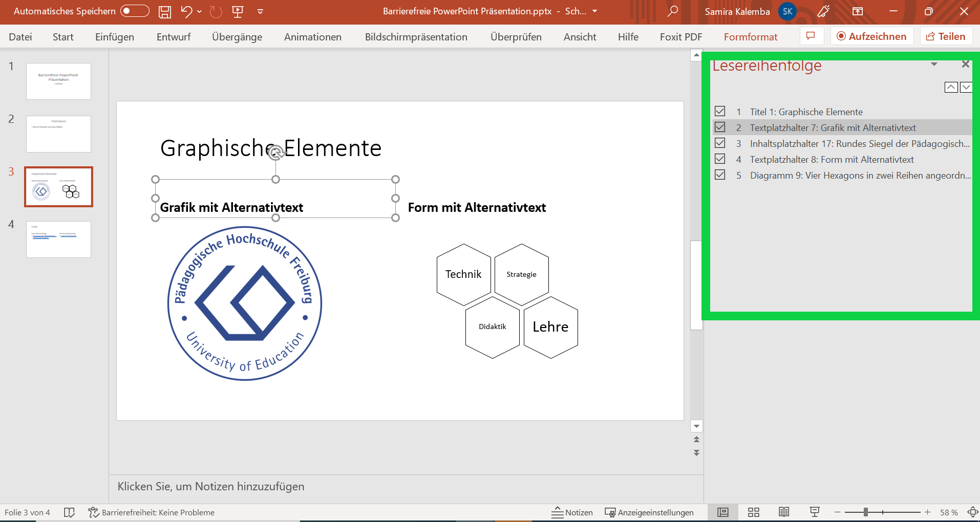
Task: Open ribbon display options icon
Action: 858,11
